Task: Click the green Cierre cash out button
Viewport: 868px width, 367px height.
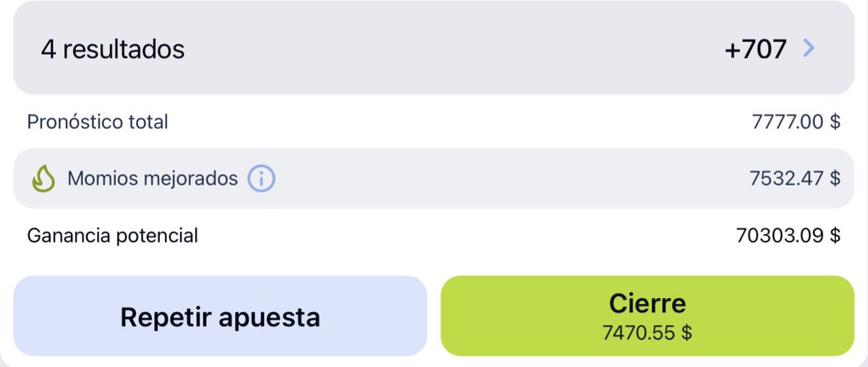Action: point(647,316)
